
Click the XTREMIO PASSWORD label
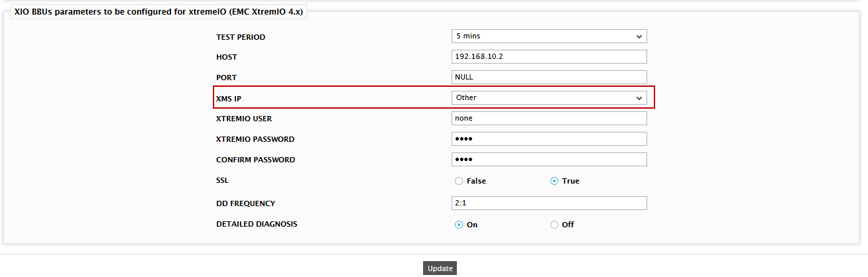[x=255, y=139]
